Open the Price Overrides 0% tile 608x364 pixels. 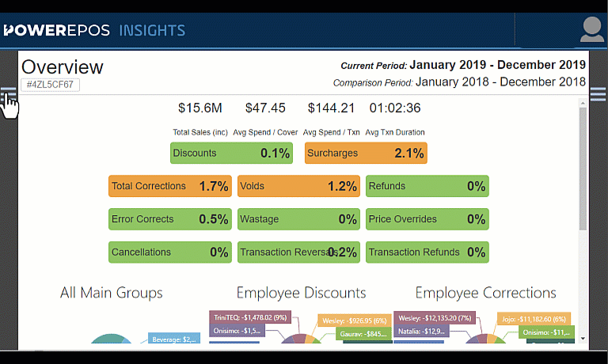427,219
